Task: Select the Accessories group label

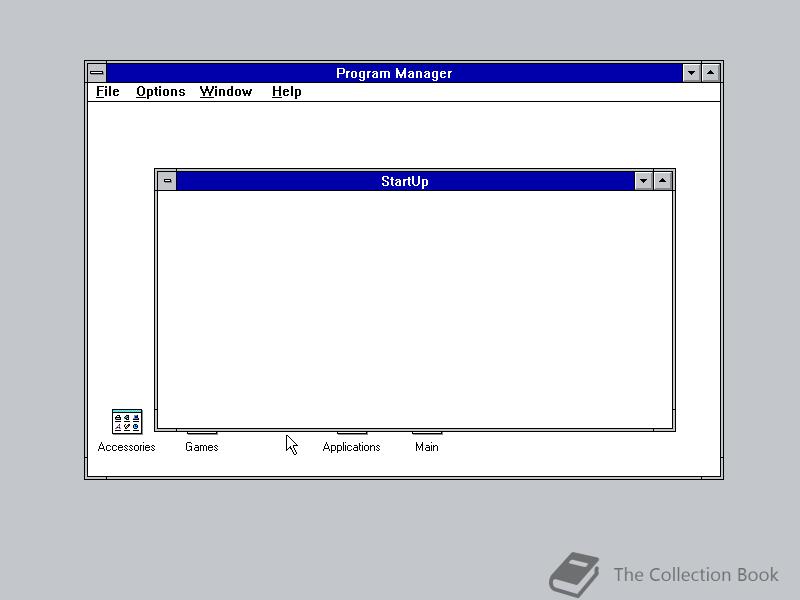Action: click(127, 447)
